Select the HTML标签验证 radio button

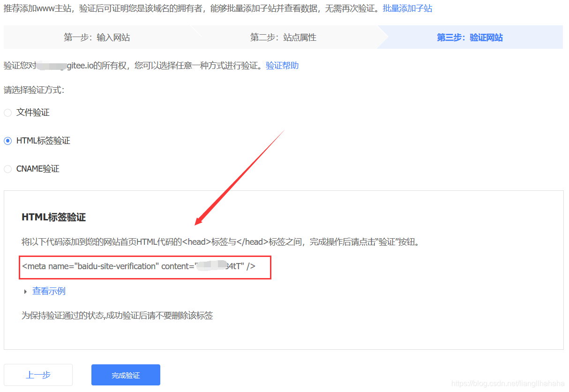7,141
